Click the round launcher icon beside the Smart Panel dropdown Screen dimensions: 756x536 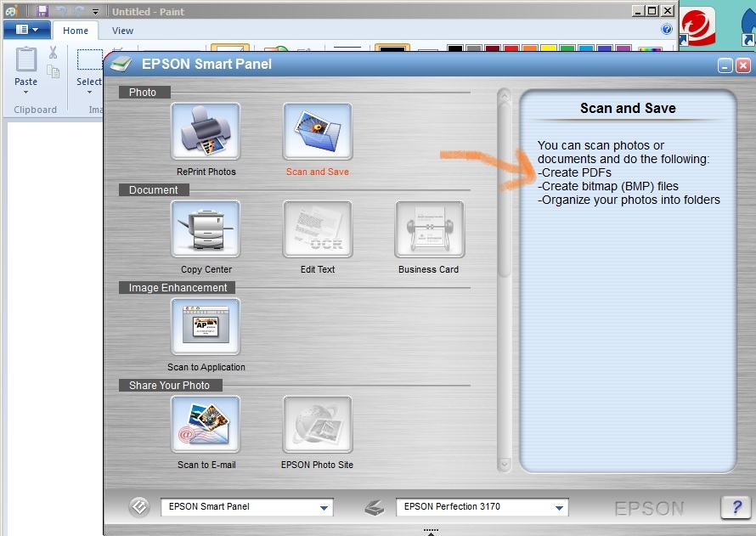coord(139,506)
